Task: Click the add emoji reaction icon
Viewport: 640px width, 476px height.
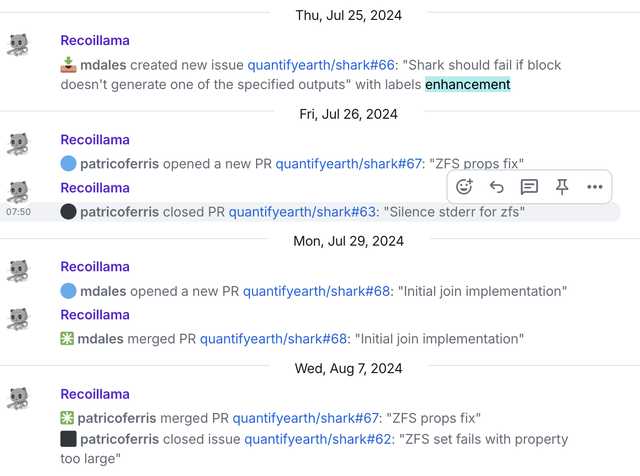Action: coord(464,186)
